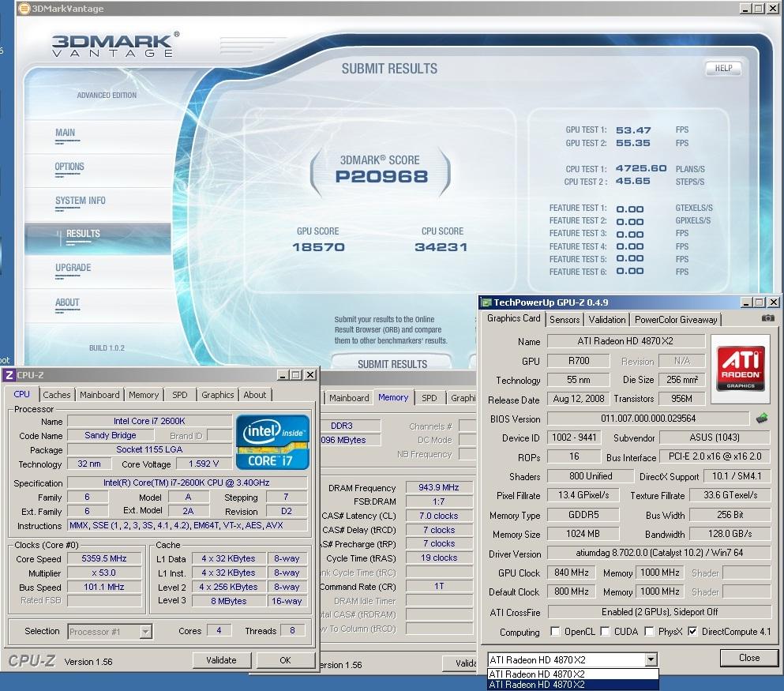Viewport: 784px width, 691px height.
Task: Click Validate button in front CPU-Z
Action: point(221,660)
